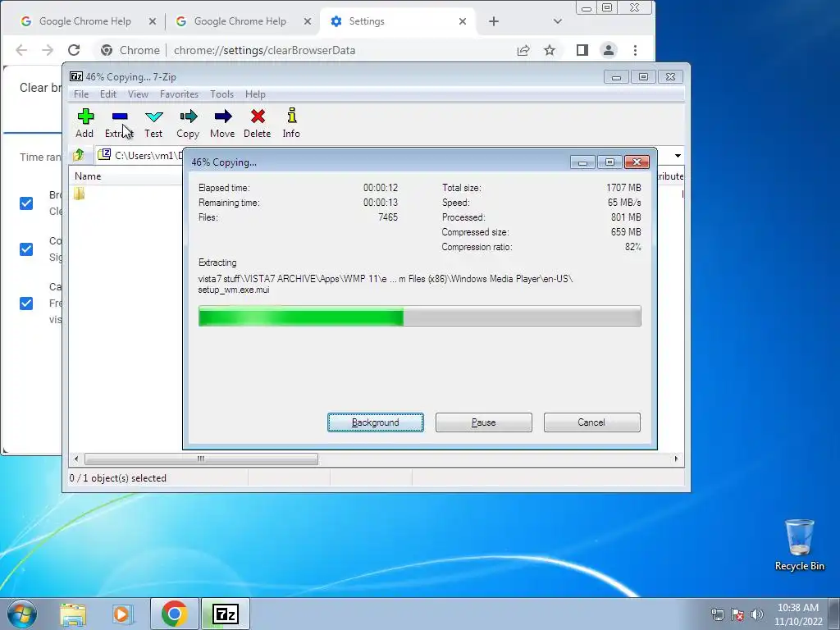Viewport: 840px width, 630px height.
Task: Bookmark this tab with the star icon
Action: pyautogui.click(x=550, y=50)
